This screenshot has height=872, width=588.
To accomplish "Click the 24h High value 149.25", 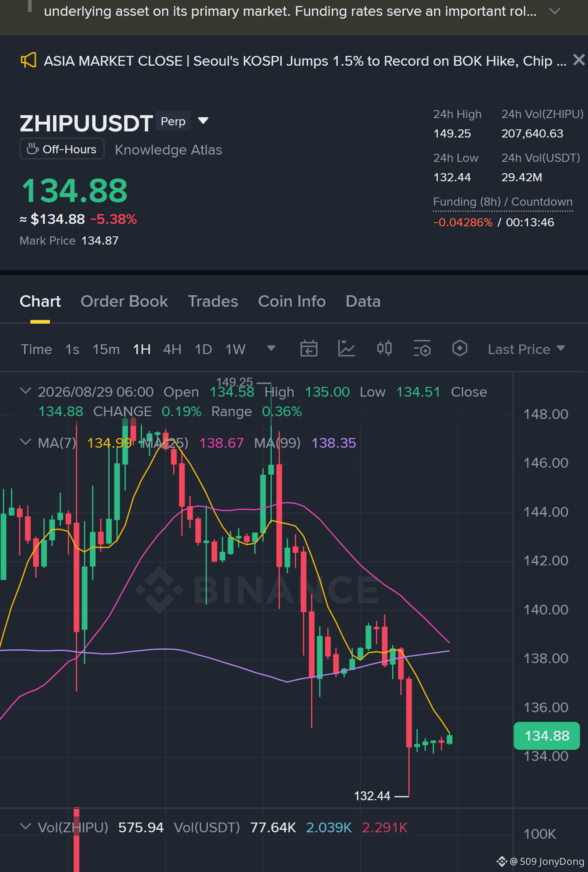I will tap(452, 133).
